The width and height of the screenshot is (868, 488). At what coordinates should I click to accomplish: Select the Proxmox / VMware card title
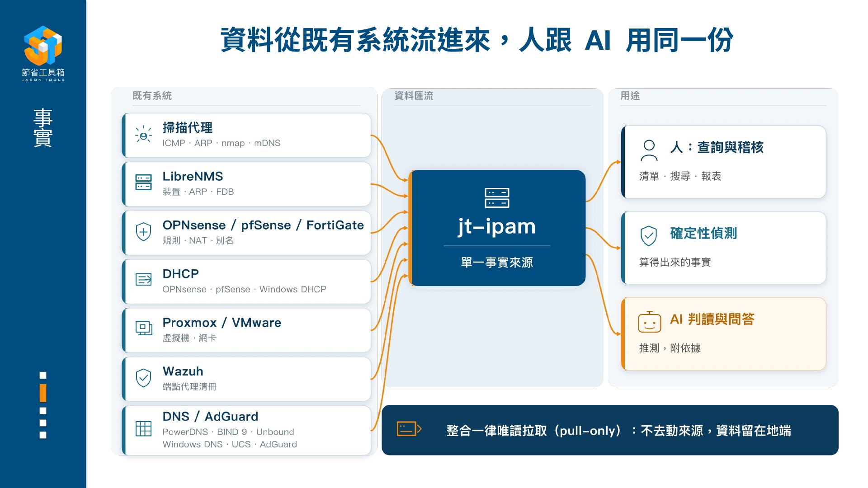pos(222,323)
